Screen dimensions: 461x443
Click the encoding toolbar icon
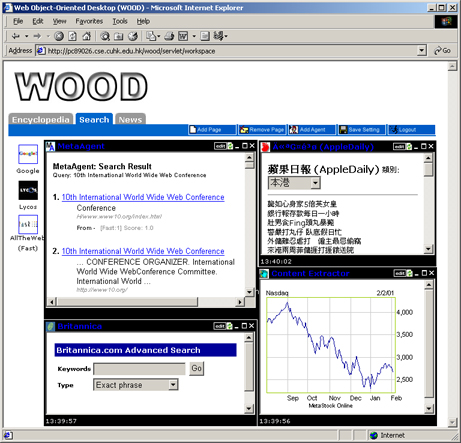click(218, 36)
